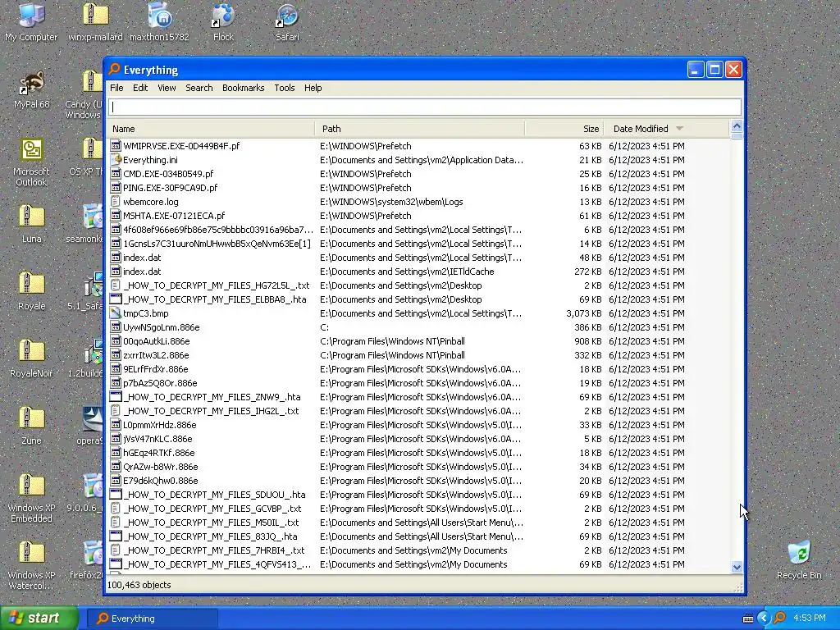Viewport: 840px width, 630px height.
Task: Select the 9ELrfFrdXr.886e file row
Action: [x=419, y=369]
